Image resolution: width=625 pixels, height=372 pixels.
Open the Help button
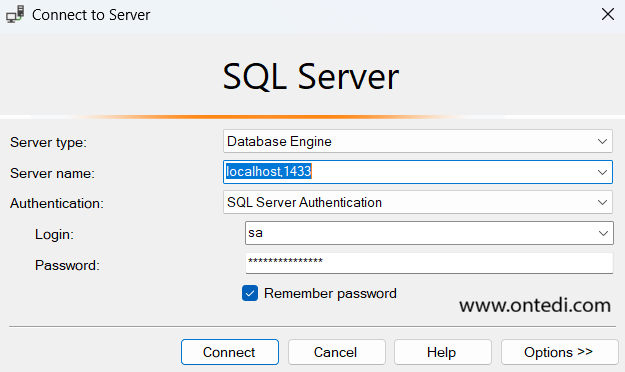click(x=442, y=352)
